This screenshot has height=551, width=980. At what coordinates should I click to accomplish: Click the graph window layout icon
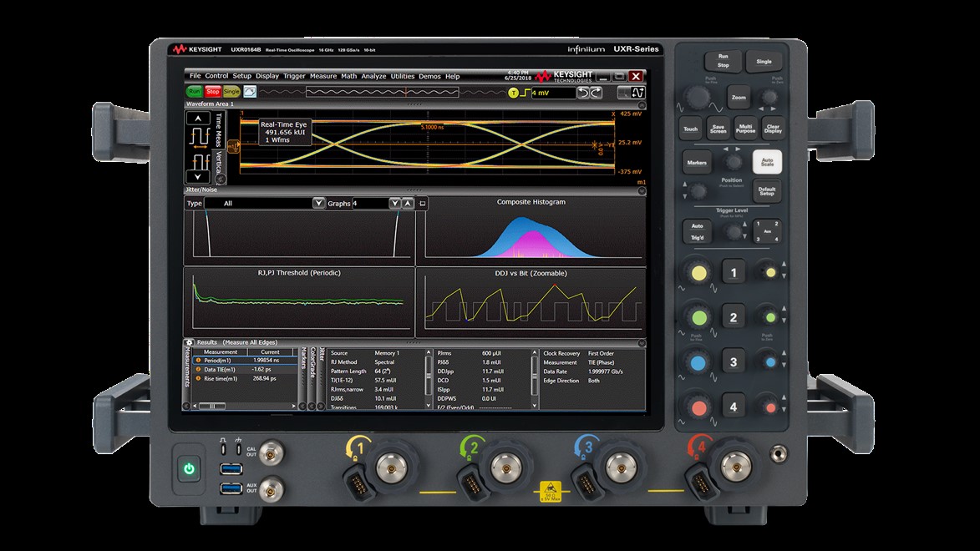click(423, 203)
